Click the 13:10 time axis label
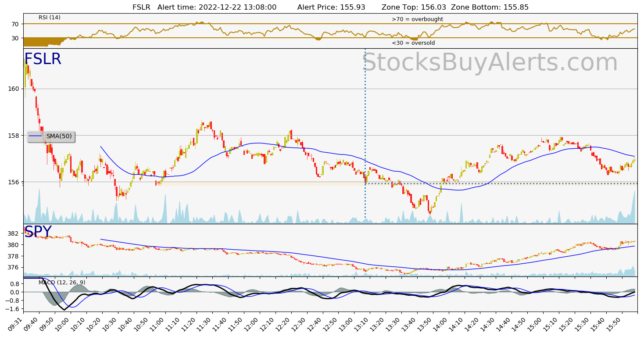The width and height of the screenshot is (644, 337). pos(362,324)
